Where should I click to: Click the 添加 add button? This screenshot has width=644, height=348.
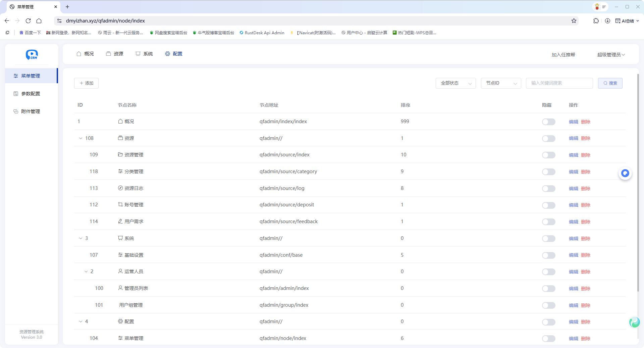click(x=86, y=83)
